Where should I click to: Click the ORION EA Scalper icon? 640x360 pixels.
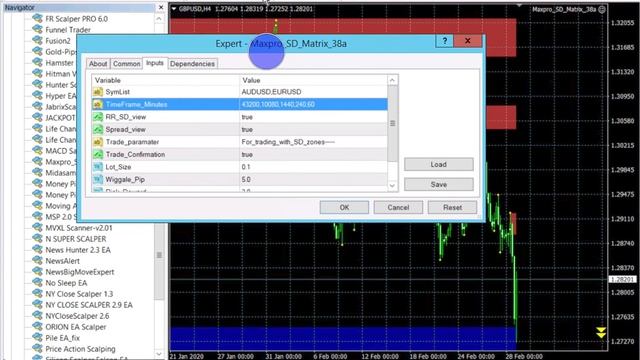coord(38,327)
